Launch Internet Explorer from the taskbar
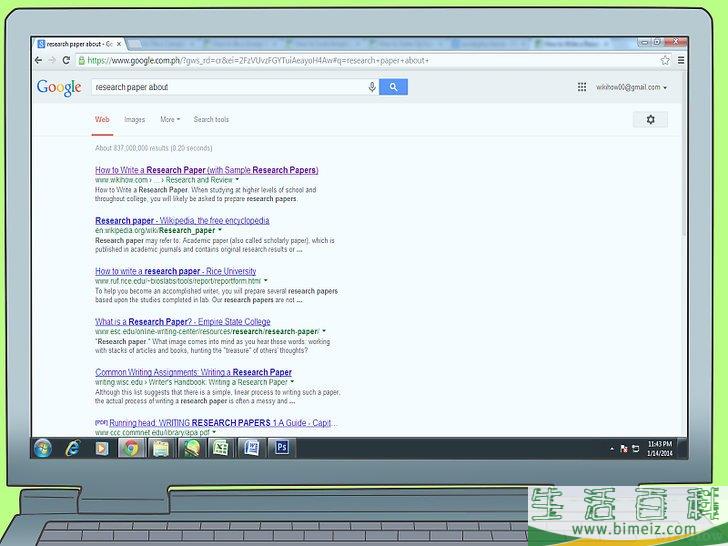Image resolution: width=728 pixels, height=546 pixels. (x=72, y=448)
